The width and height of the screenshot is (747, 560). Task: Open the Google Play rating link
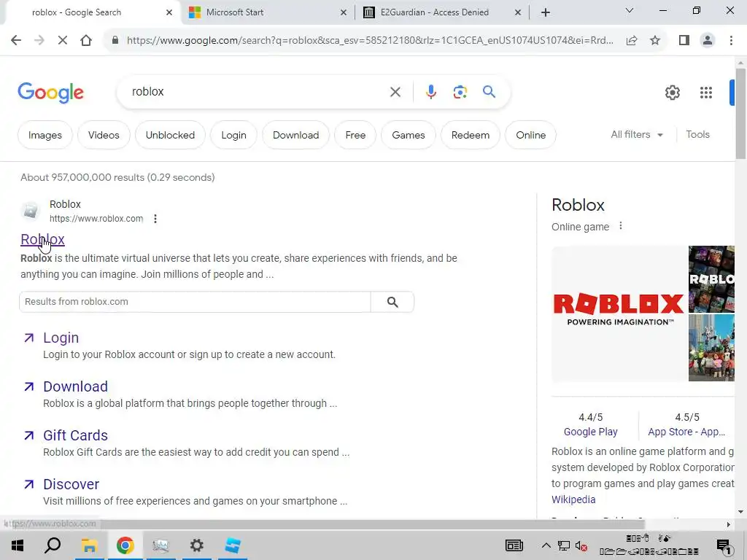pyautogui.click(x=590, y=432)
